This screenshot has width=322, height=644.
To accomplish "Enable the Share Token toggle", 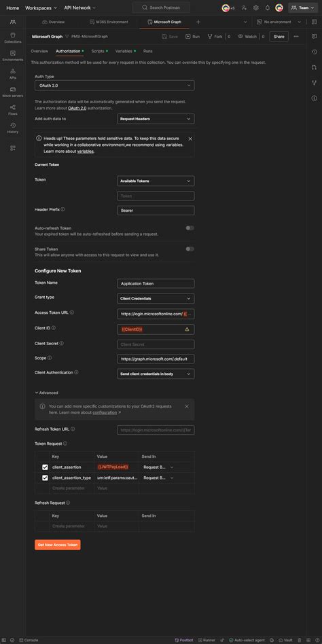I will tap(190, 249).
